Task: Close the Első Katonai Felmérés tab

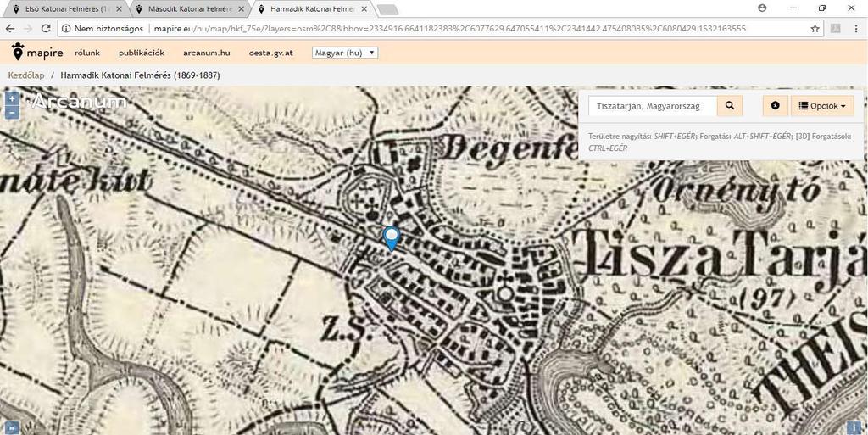Action: [x=119, y=9]
